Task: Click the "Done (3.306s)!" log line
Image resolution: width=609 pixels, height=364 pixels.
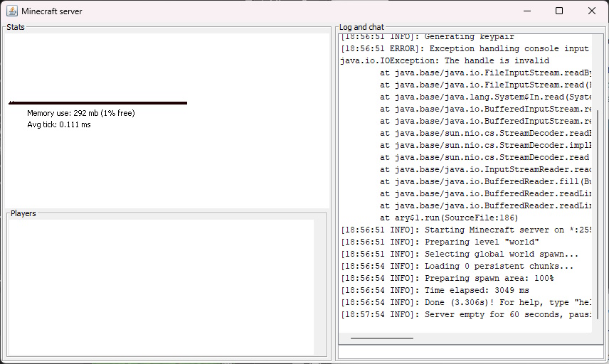Action: pos(466,302)
